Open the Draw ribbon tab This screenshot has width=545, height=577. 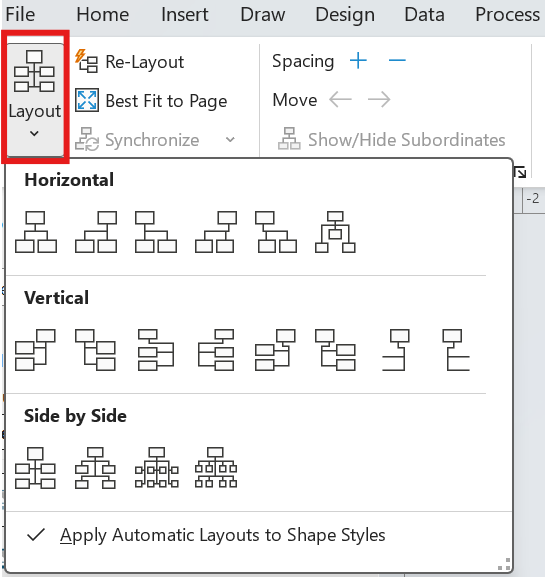pos(262,15)
